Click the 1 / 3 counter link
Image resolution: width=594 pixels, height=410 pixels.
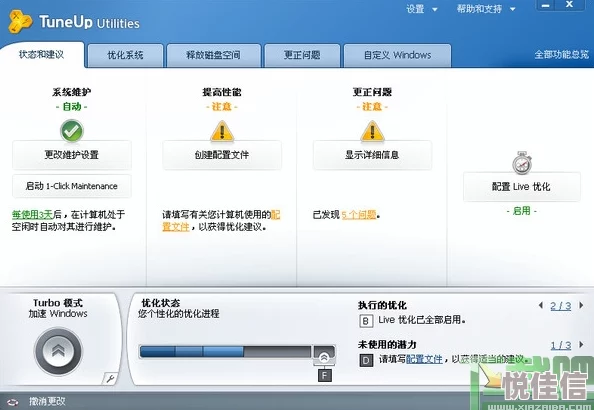(x=561, y=345)
